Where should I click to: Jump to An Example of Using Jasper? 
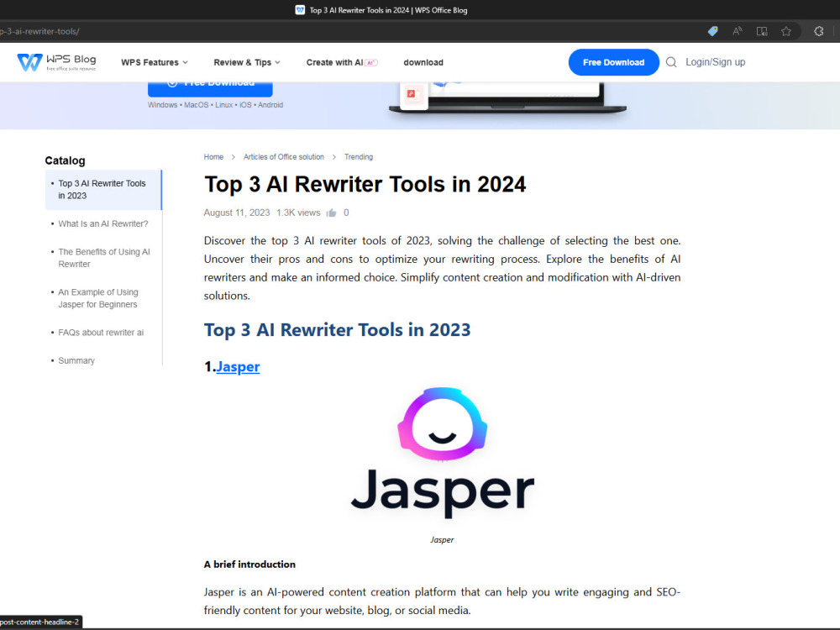(98, 298)
